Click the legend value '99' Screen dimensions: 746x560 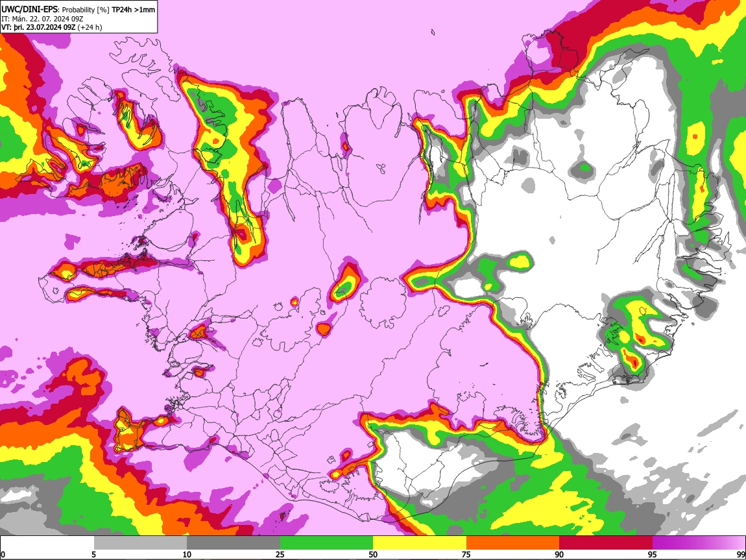pyautogui.click(x=741, y=554)
